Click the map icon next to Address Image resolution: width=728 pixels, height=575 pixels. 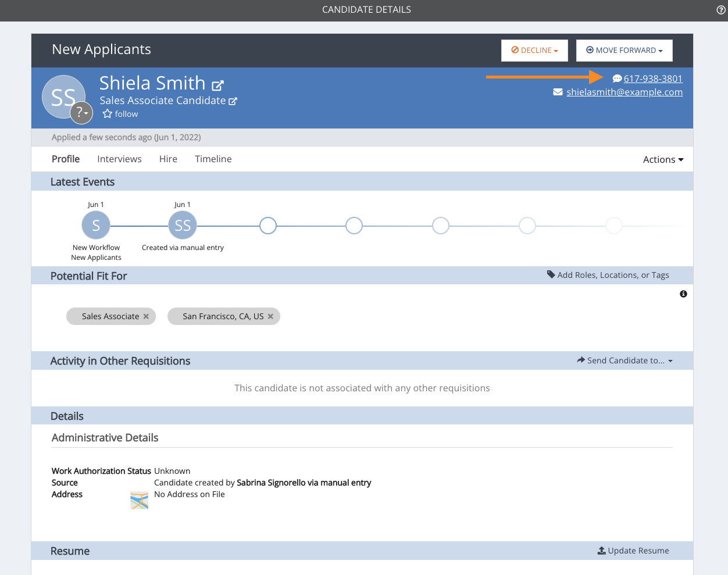click(x=139, y=501)
